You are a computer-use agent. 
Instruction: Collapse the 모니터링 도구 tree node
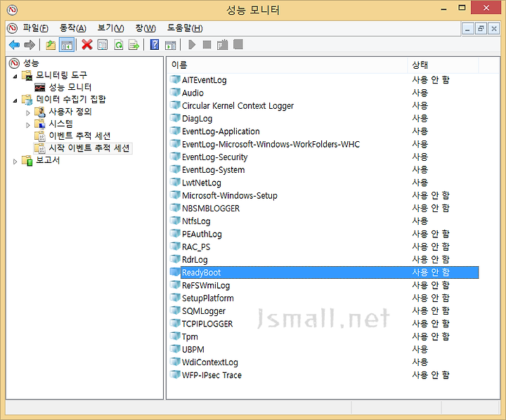(15, 77)
